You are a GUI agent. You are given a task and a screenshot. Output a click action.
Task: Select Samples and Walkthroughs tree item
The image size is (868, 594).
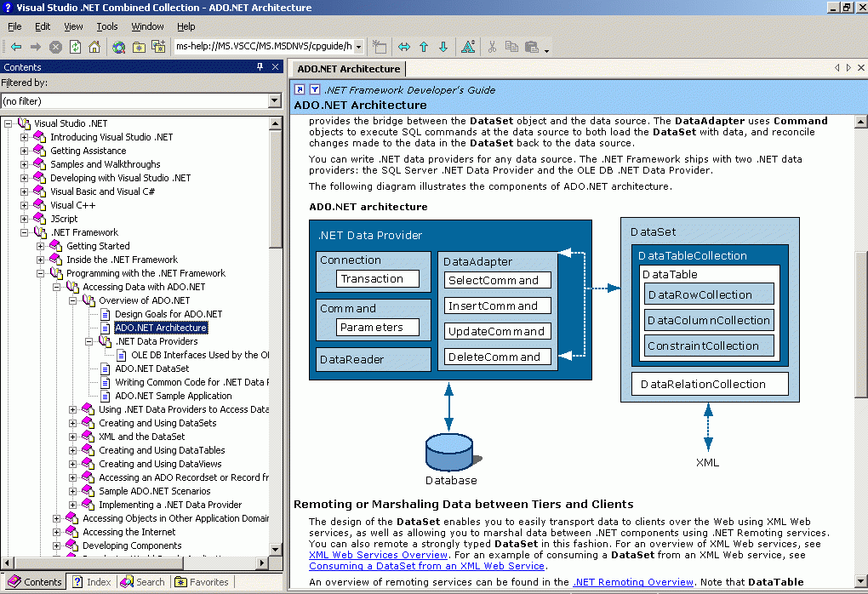[x=106, y=164]
